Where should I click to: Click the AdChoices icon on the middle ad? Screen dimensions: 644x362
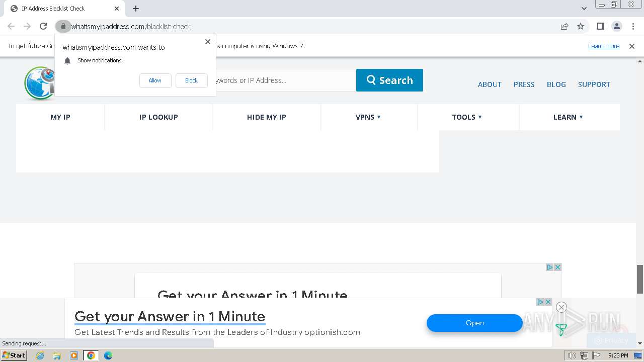[x=550, y=267]
